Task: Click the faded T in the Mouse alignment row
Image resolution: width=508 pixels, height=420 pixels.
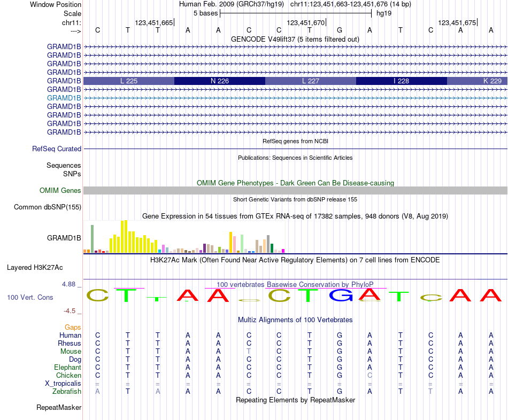Action: [249, 352]
